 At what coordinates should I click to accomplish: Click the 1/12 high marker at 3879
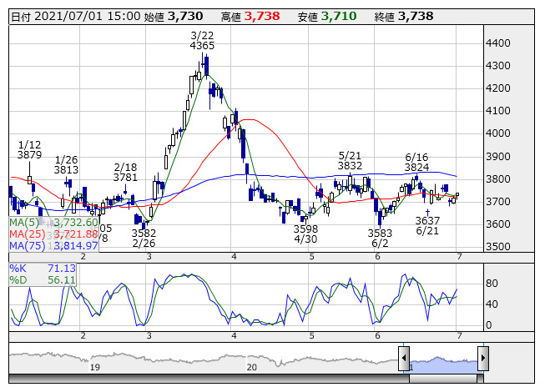(29, 149)
